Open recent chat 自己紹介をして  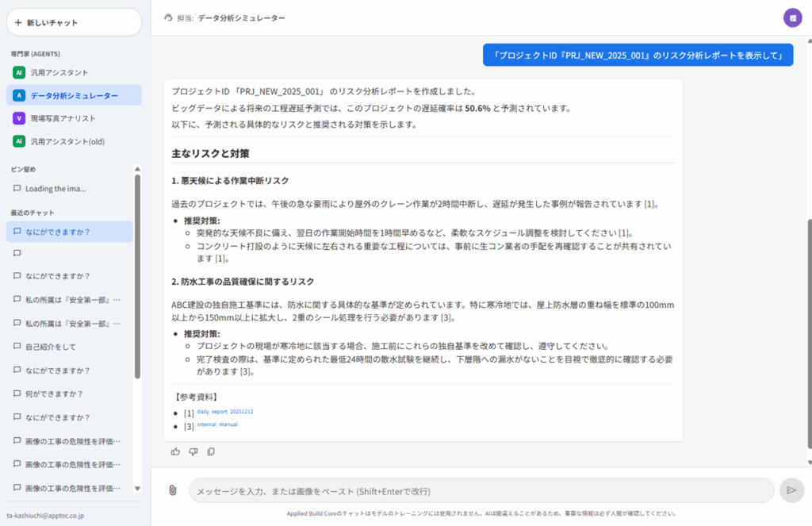point(70,347)
